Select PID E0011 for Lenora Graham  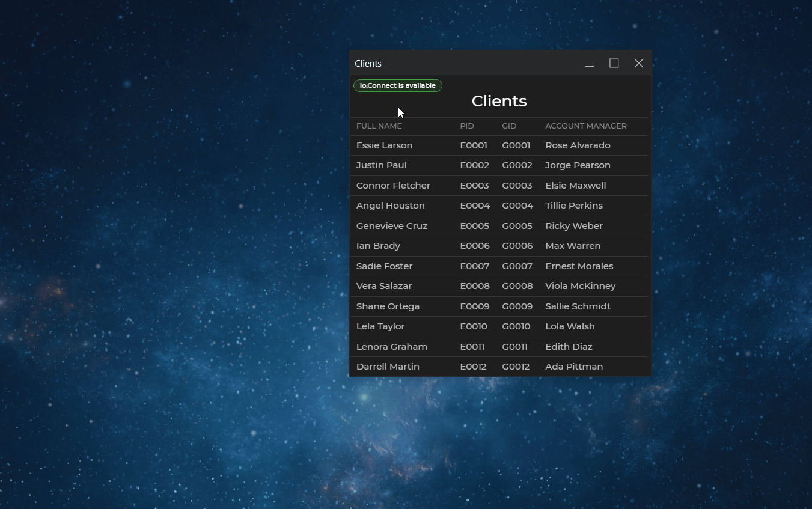(x=474, y=347)
